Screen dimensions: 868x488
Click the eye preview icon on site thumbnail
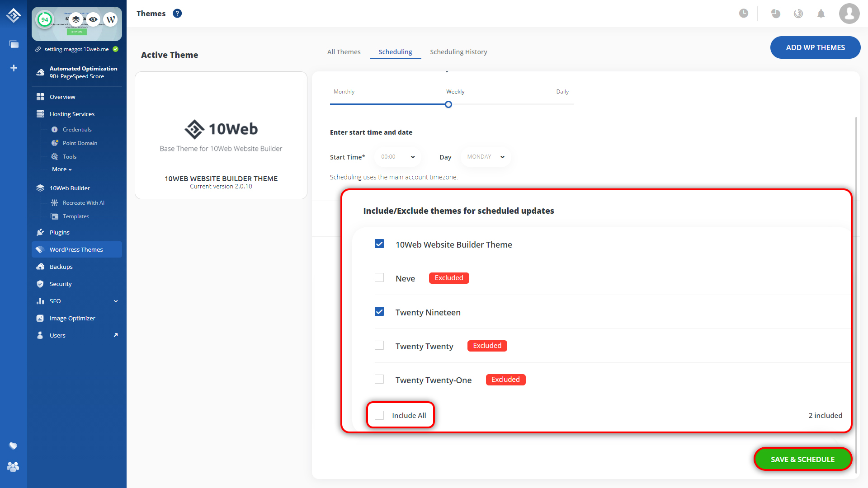93,19
